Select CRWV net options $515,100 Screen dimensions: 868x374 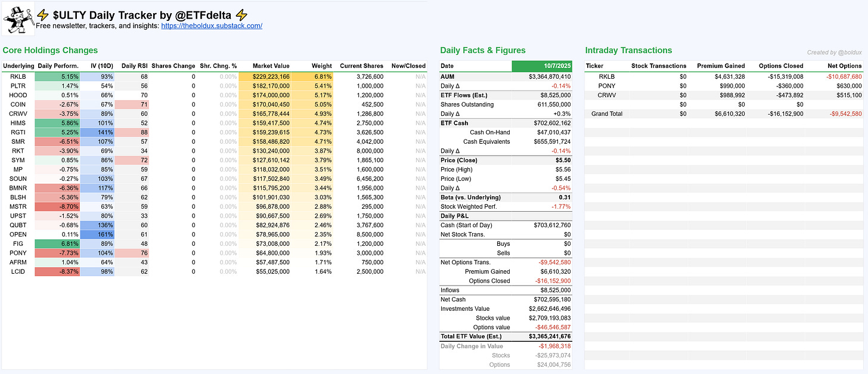coord(848,95)
